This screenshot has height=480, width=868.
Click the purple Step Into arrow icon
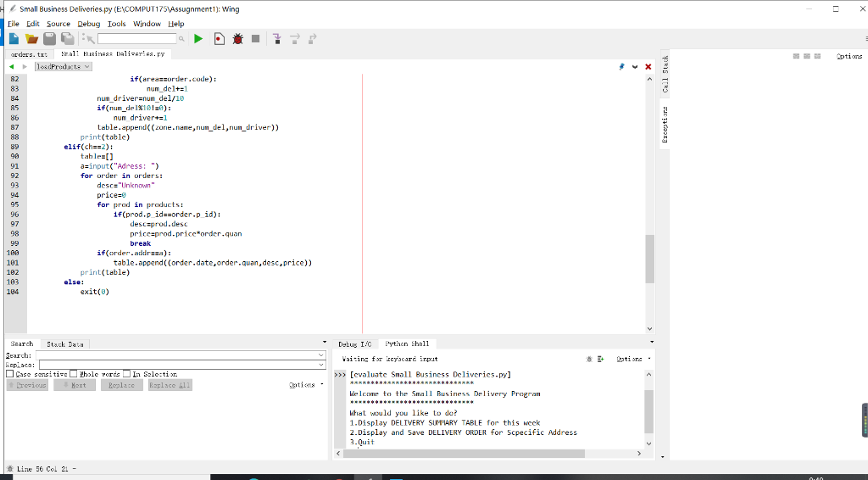pyautogui.click(x=277, y=39)
